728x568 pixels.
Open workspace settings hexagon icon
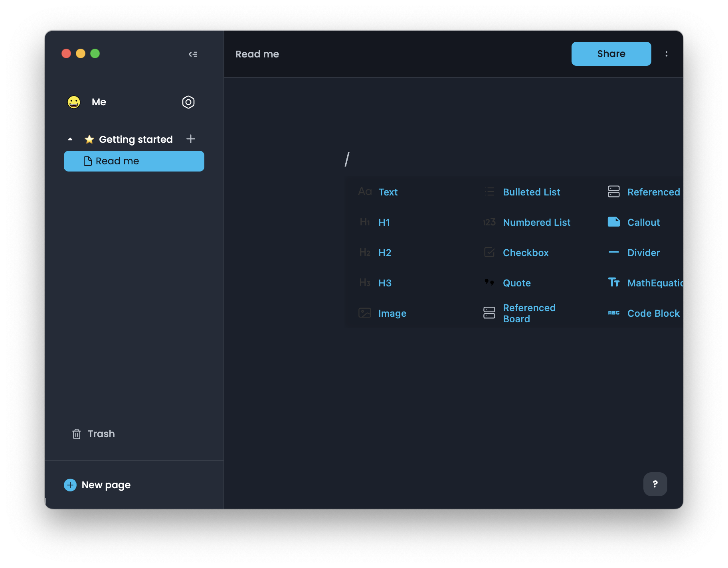pos(188,102)
